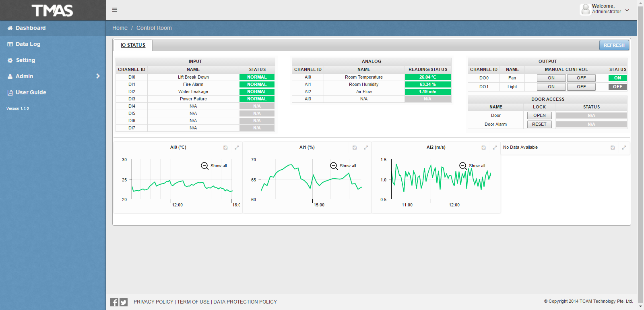
Task: Expand the AI2 air flow chart
Action: (x=495, y=148)
